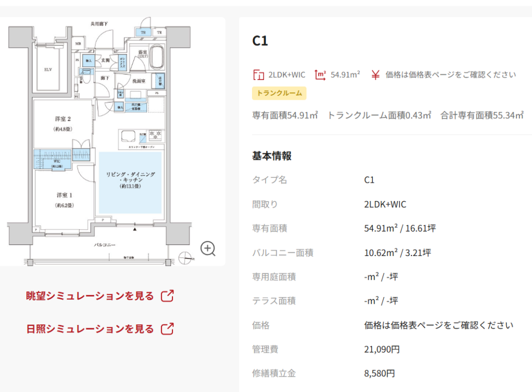This screenshot has width=532, height=392.
Task: Select the yellow トランクルーム tag
Action: click(x=280, y=93)
